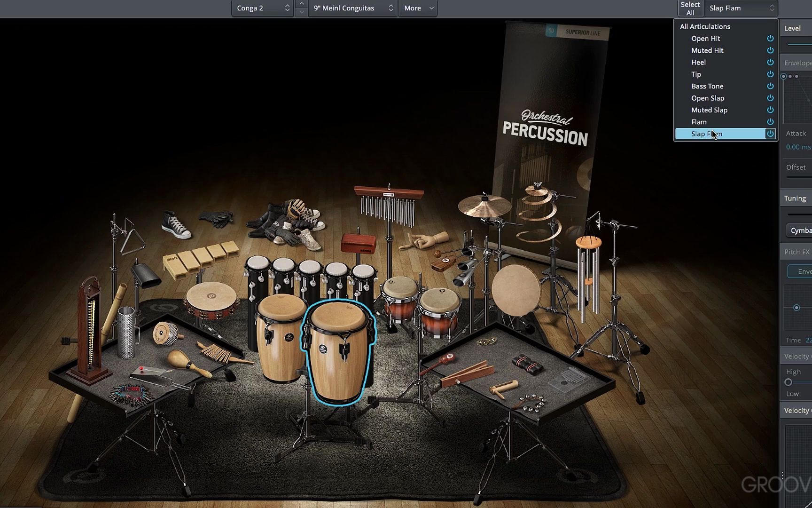Open the Envelope button under Pitch FX
This screenshot has height=508, width=812.
803,271
